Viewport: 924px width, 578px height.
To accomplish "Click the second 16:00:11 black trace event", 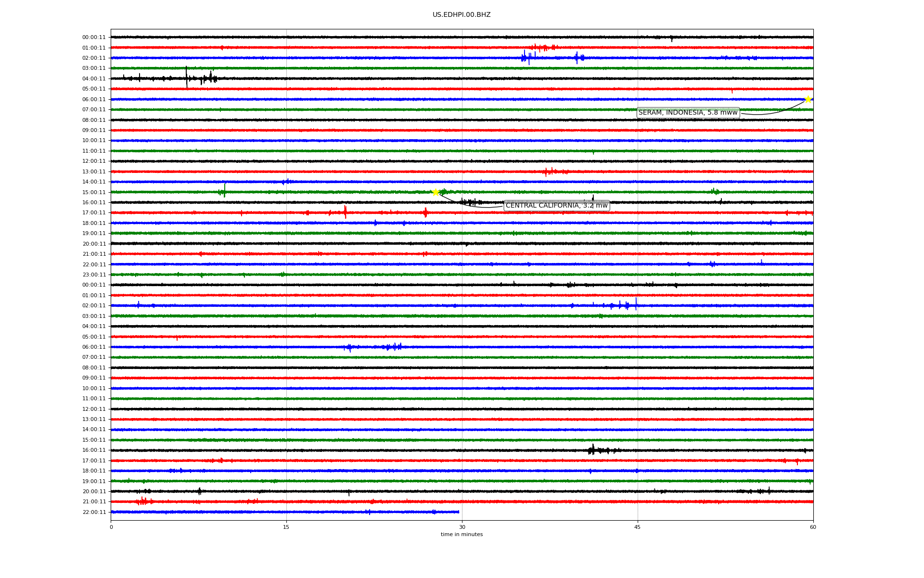I will [x=593, y=450].
